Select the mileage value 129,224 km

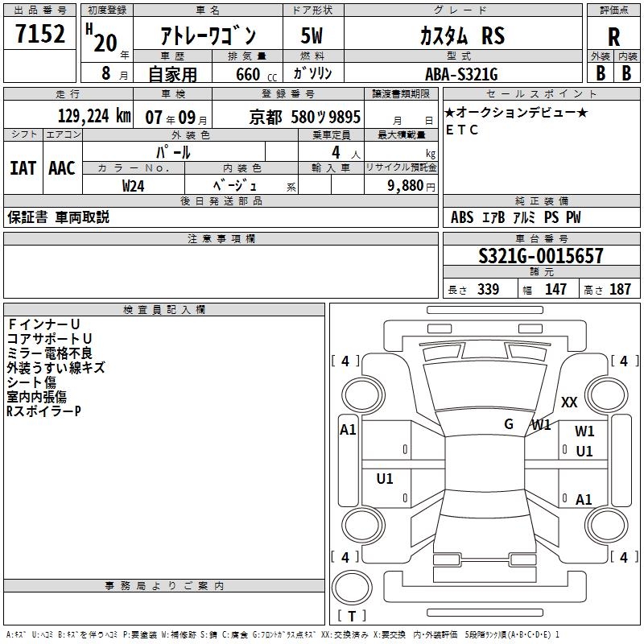click(x=94, y=116)
